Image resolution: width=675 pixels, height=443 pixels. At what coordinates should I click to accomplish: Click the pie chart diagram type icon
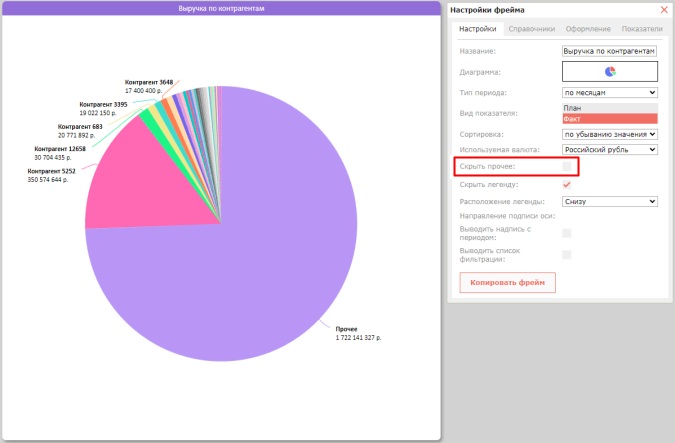point(610,71)
